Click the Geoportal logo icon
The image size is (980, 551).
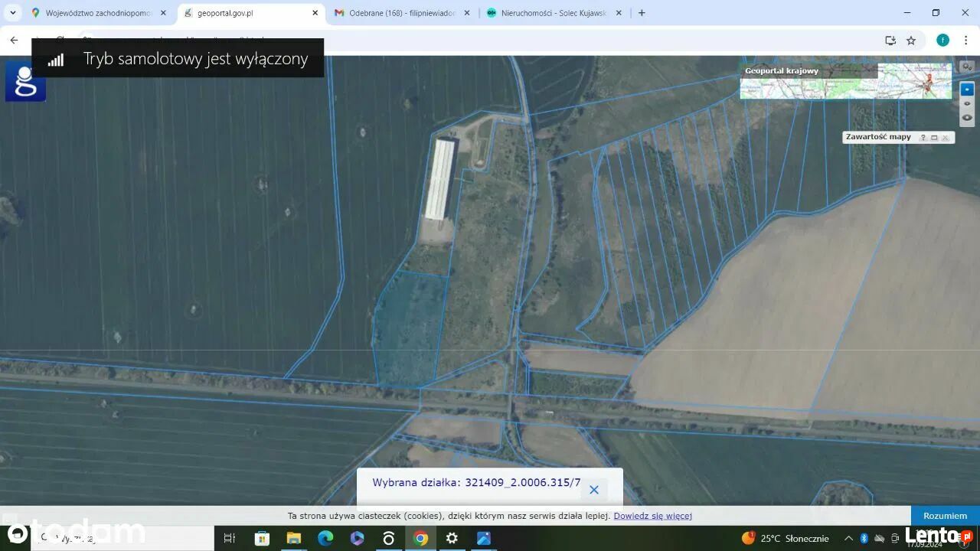(x=25, y=81)
